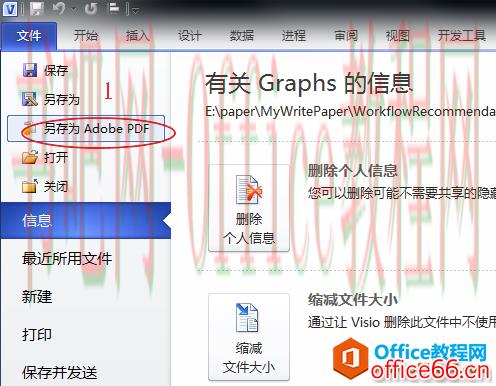Choose 另存为 Adobe PDF in file menu
Image resolution: width=496 pixels, height=386 pixels.
point(86,128)
